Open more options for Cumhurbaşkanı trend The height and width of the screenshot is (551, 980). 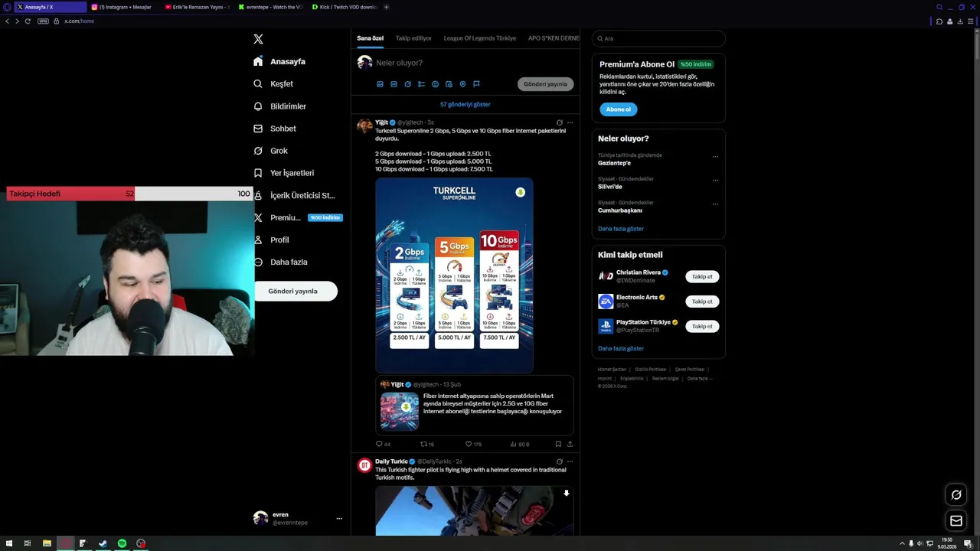[x=715, y=204]
